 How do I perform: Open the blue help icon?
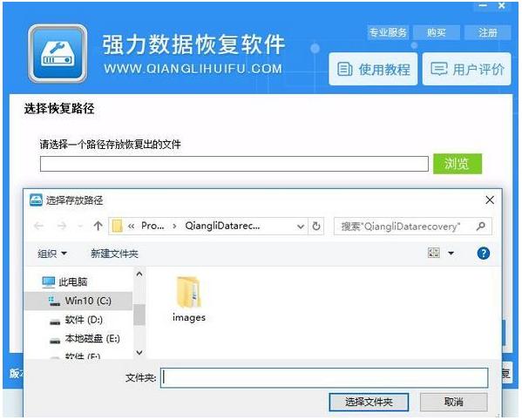click(x=483, y=254)
